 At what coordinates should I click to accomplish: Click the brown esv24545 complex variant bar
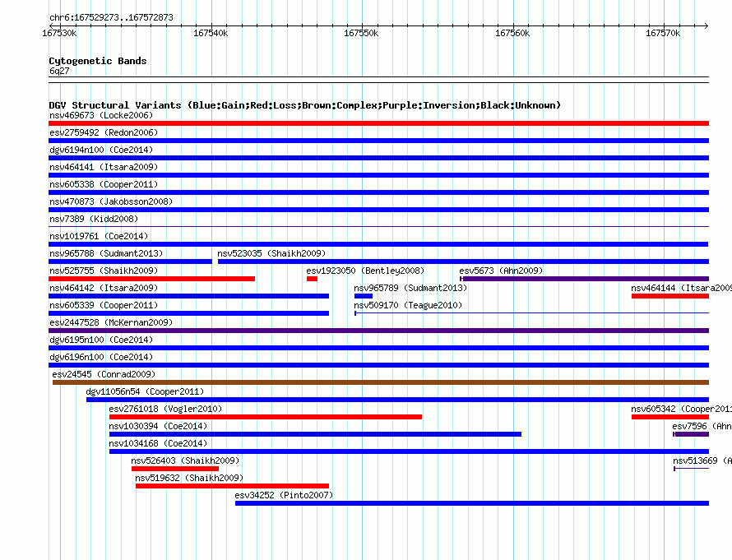pyautogui.click(x=381, y=382)
